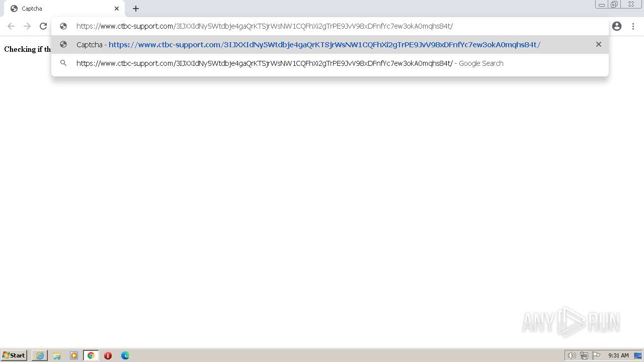644x362 pixels.
Task: Open the media player taskbar icon
Action: tap(74, 355)
